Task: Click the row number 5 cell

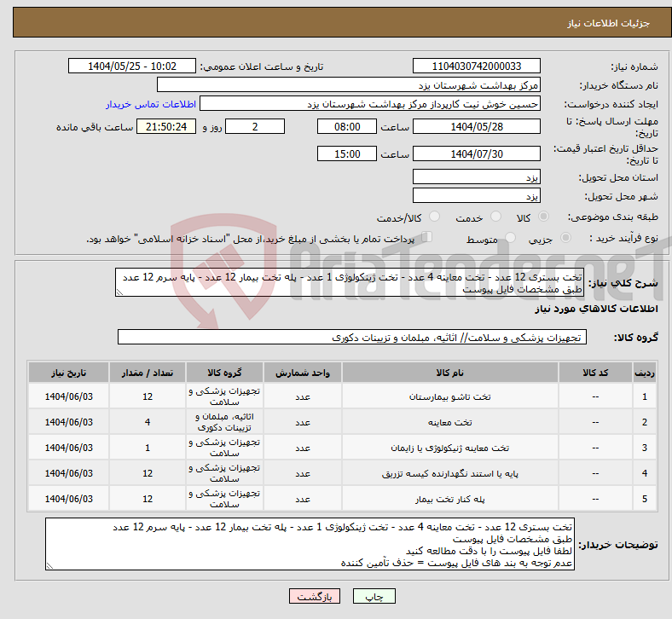Action: (644, 499)
